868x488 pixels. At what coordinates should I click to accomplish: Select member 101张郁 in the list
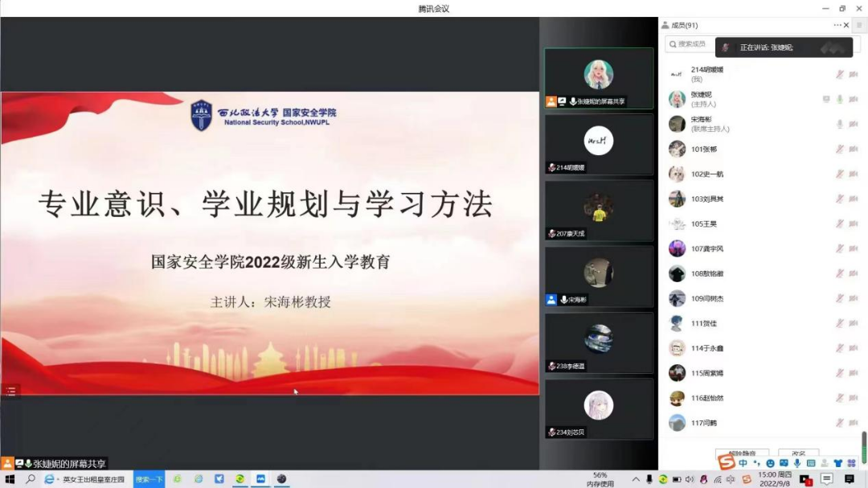(x=703, y=149)
